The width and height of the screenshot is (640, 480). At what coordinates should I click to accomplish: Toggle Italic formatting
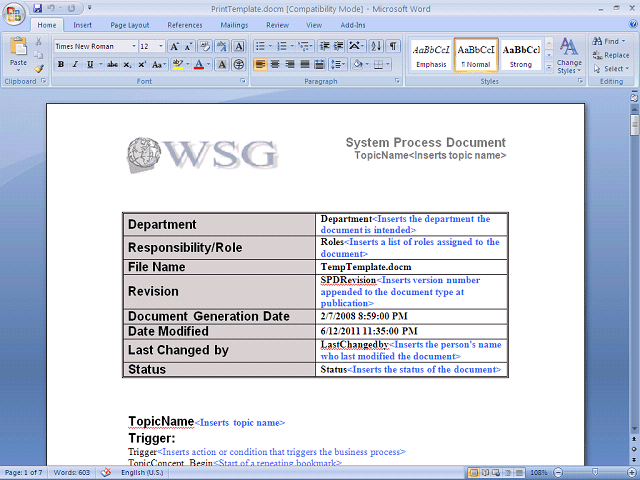pyautogui.click(x=75, y=64)
